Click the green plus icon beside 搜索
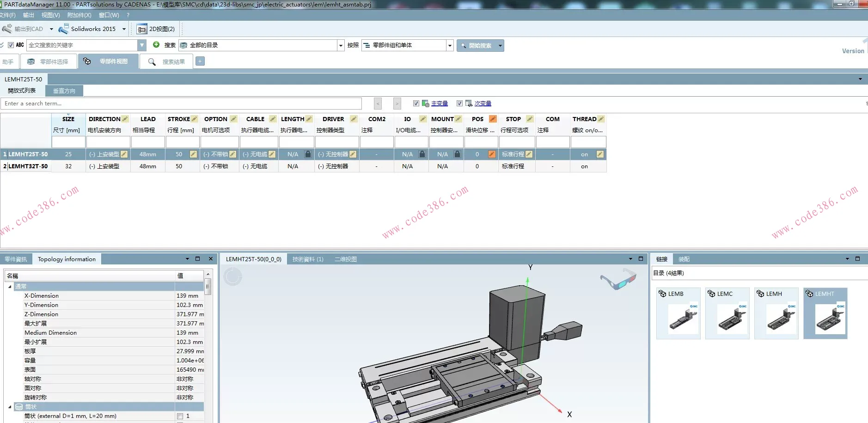 pyautogui.click(x=156, y=45)
